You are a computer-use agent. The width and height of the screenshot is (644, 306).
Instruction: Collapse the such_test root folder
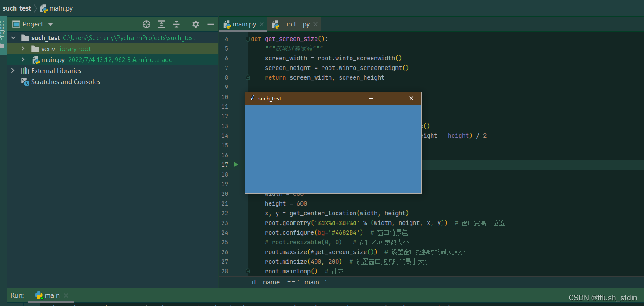point(13,38)
